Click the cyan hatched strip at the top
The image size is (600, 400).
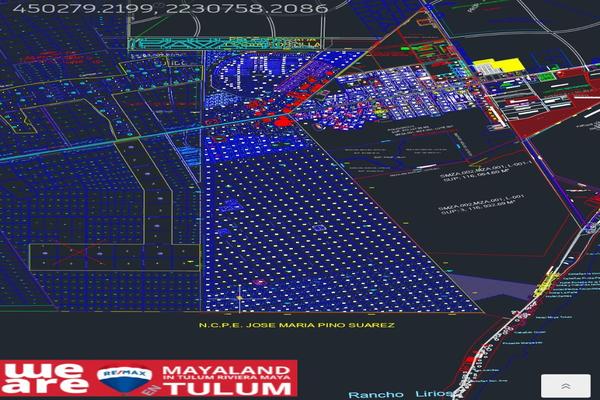[226, 44]
